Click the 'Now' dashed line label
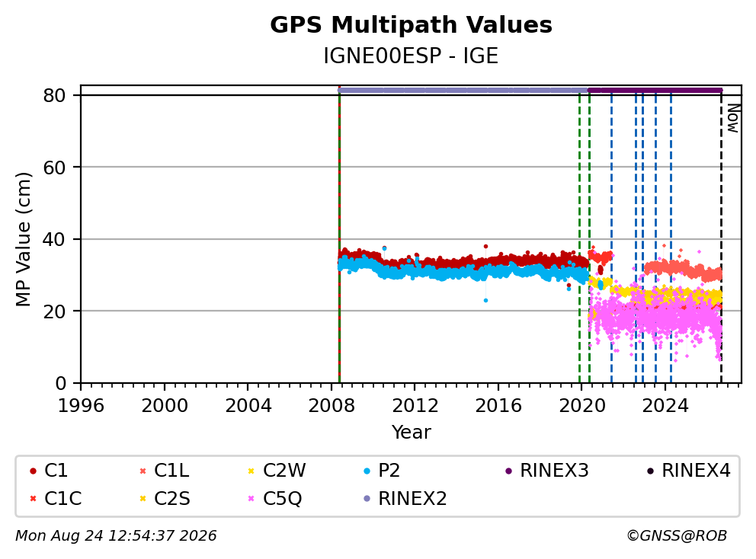Image resolution: width=756 pixels, height=559 pixels. tap(733, 119)
